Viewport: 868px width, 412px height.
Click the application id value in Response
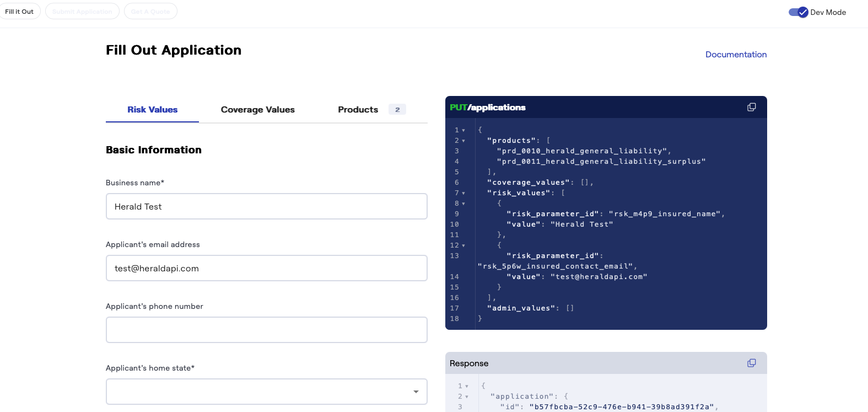pyautogui.click(x=622, y=407)
